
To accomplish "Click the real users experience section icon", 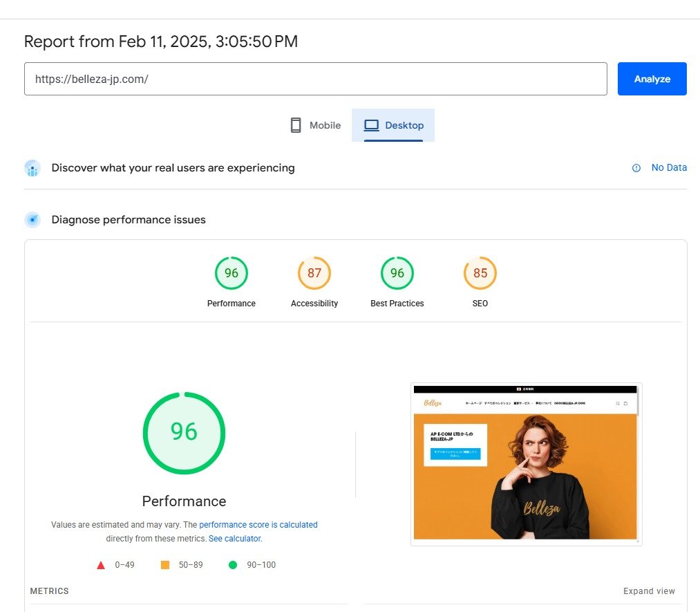I will click(32, 167).
